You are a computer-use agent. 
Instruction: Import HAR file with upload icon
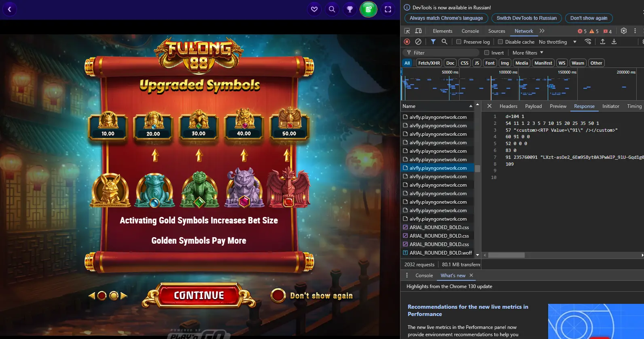tap(603, 42)
